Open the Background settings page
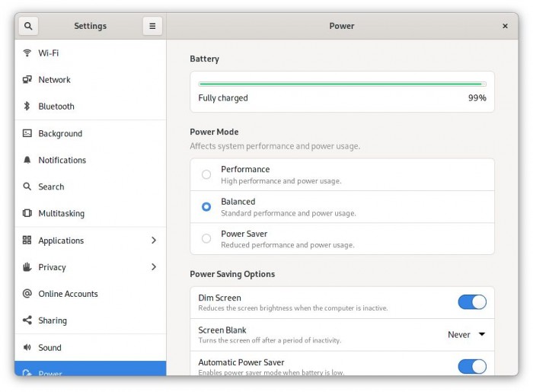533x392 pixels. pyautogui.click(x=60, y=134)
